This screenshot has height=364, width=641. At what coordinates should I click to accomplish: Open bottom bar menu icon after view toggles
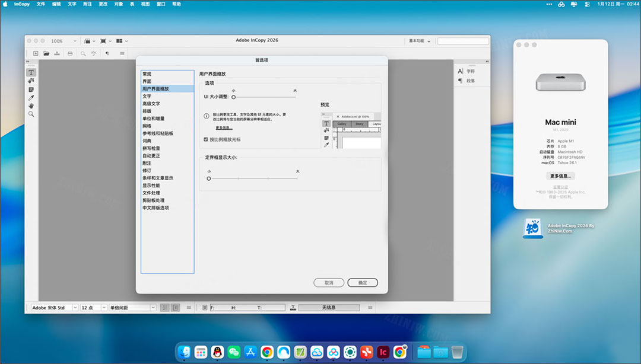coord(189,308)
